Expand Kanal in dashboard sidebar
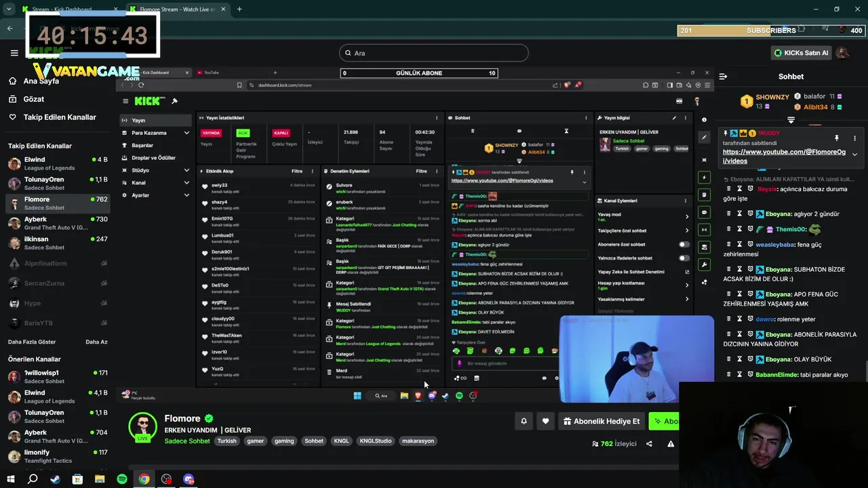Screen dimensions: 868x488 pos(186,182)
